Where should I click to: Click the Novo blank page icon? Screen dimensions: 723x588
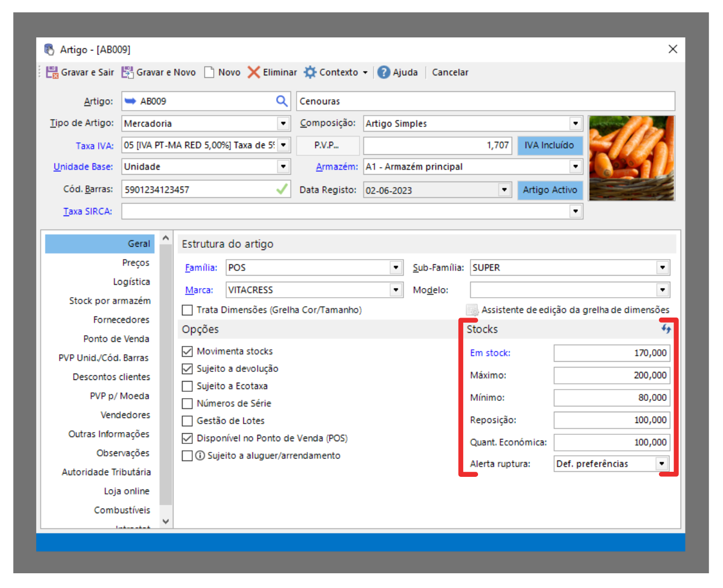tap(209, 73)
